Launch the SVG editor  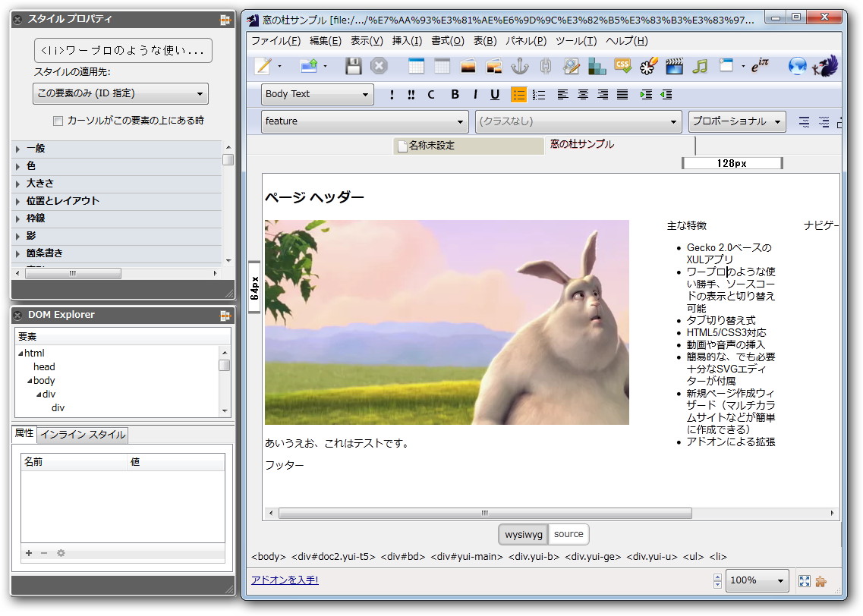pyautogui.click(x=649, y=66)
